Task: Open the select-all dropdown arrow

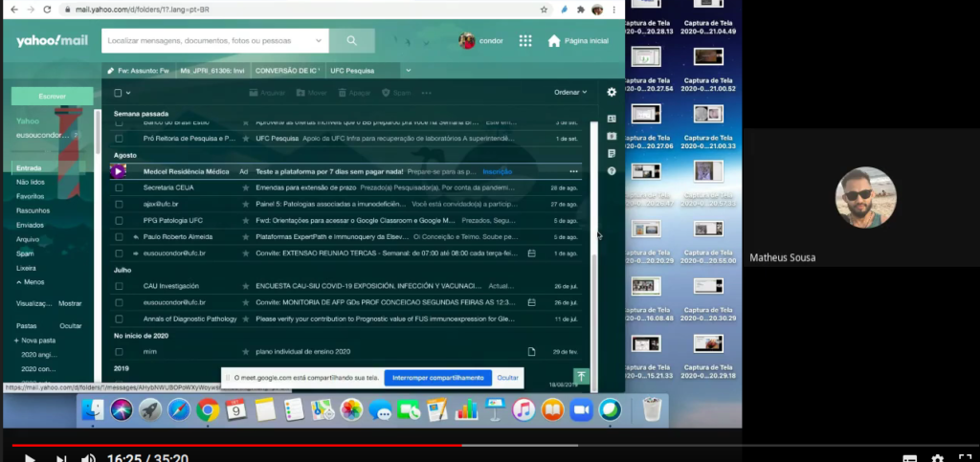Action: click(128, 93)
